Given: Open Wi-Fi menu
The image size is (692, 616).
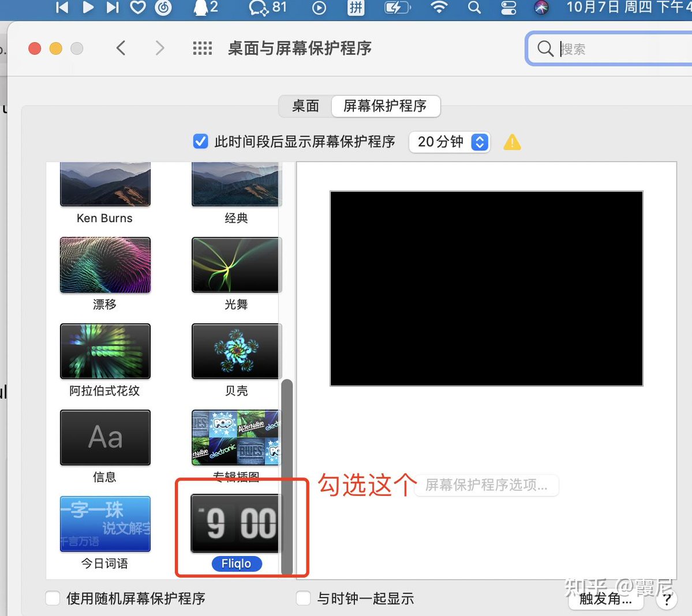Looking at the screenshot, I should tap(439, 7).
